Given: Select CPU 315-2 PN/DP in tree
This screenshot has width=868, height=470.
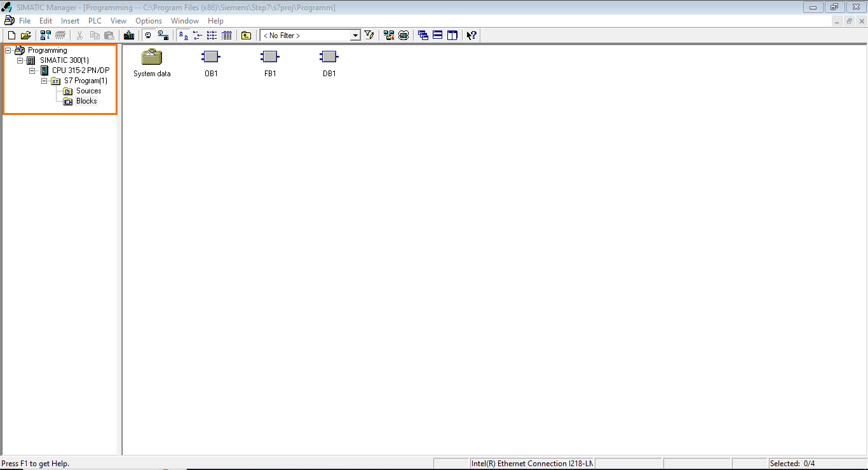Looking at the screenshot, I should [x=81, y=70].
